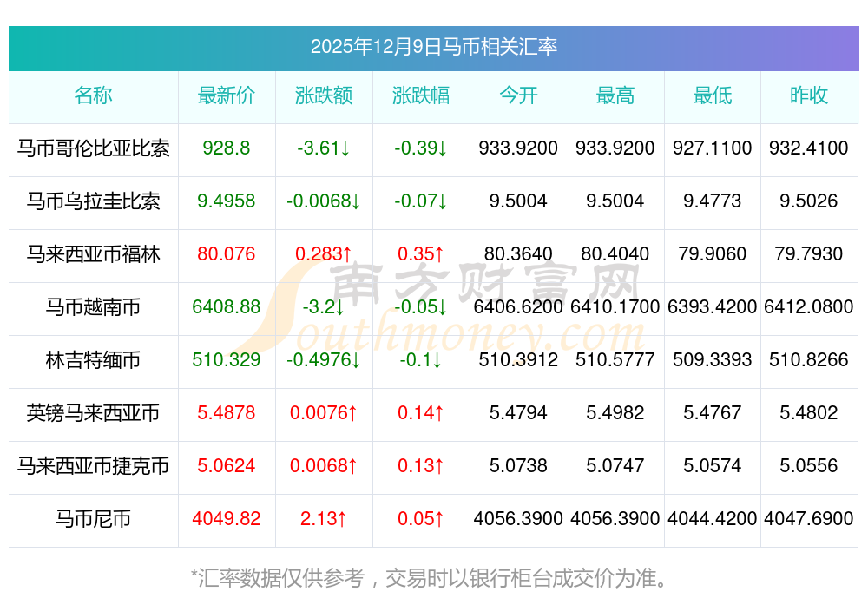Click the row name 马币越南币

tap(93, 306)
